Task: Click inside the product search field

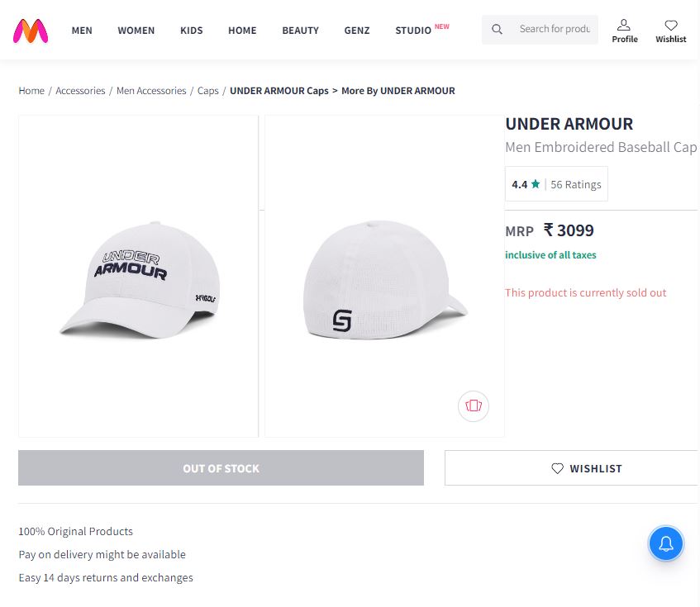Action: pos(554,29)
